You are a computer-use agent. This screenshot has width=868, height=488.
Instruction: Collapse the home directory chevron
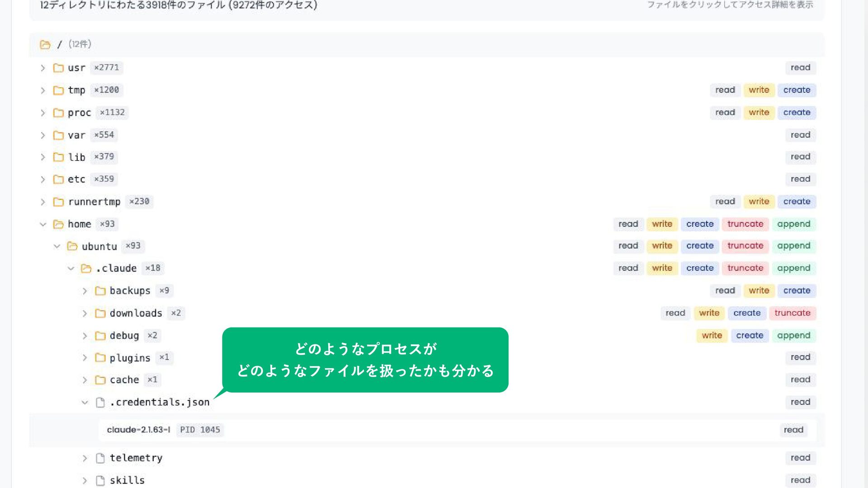[x=43, y=224]
